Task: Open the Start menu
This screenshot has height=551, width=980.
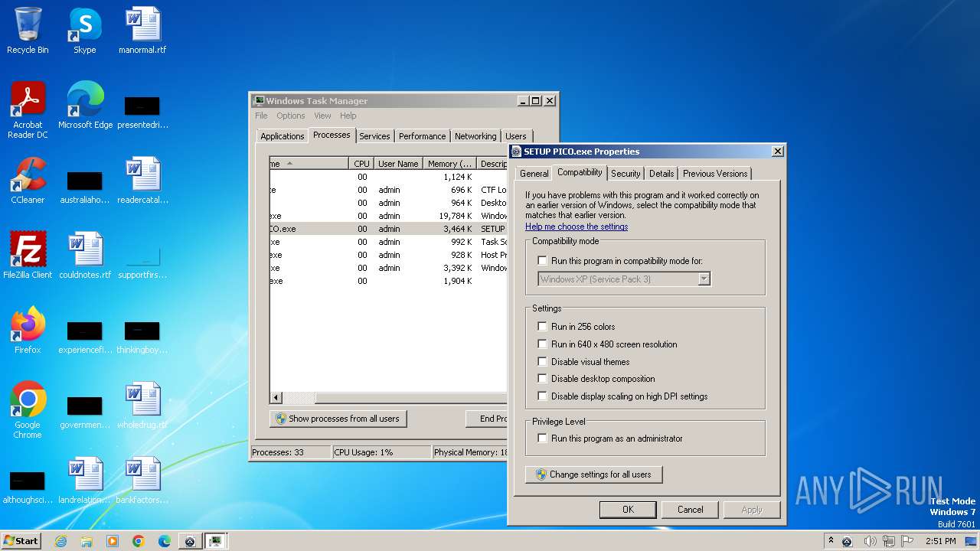Action: point(21,541)
